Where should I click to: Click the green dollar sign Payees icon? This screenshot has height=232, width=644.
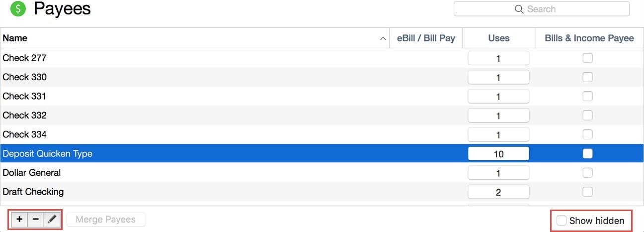18,9
